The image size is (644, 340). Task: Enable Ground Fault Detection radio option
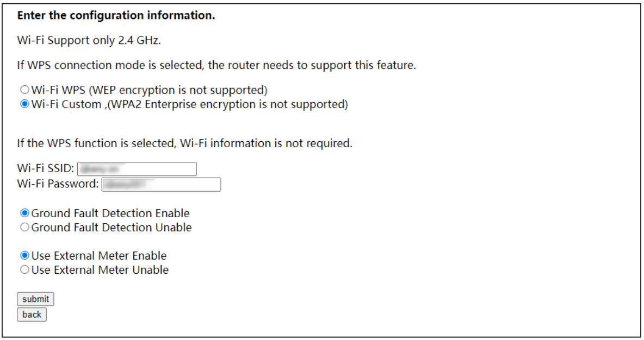tap(24, 213)
